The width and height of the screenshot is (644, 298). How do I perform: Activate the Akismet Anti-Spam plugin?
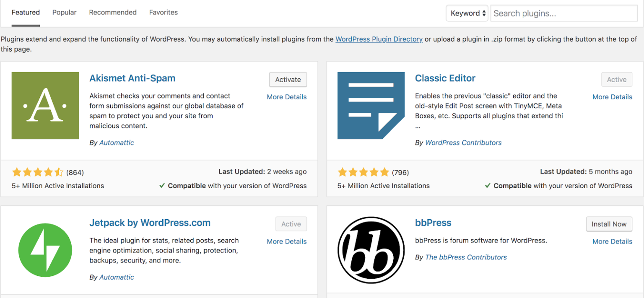click(288, 79)
